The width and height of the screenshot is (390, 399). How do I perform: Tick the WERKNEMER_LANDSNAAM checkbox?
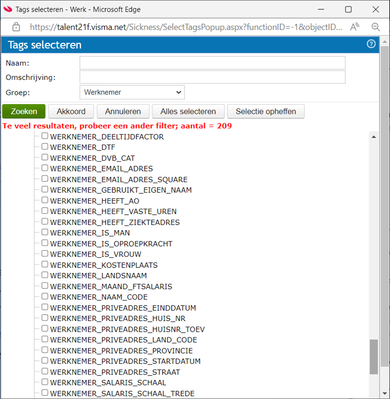45,275
